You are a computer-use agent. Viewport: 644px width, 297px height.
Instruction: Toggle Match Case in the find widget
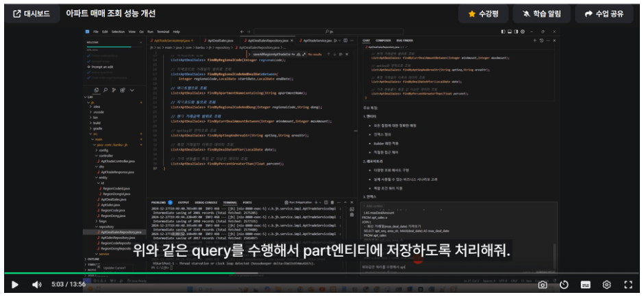point(293,54)
